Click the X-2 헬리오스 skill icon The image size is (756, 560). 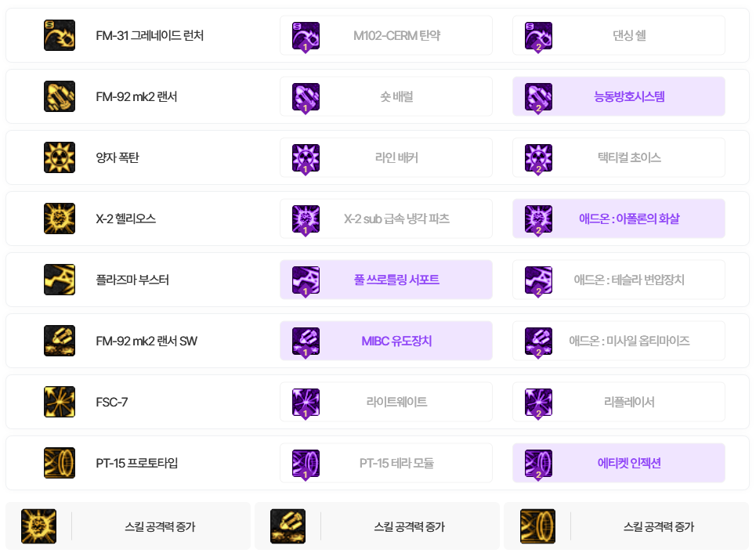[60, 219]
